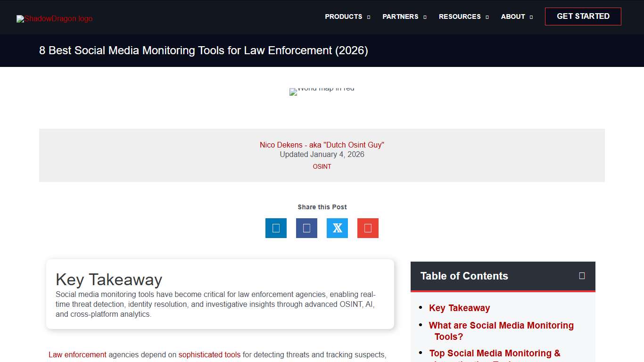Share the article via Facebook

coord(306,228)
